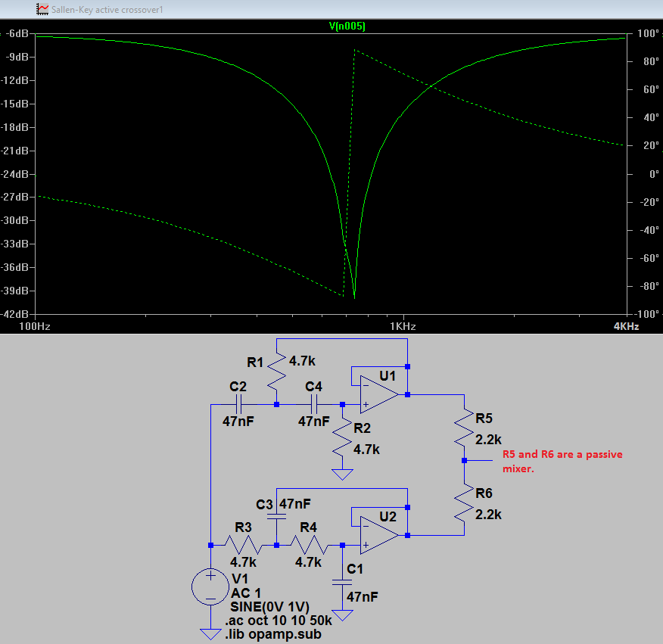663x644 pixels.
Task: Click the U1 reference label
Action: (x=388, y=376)
